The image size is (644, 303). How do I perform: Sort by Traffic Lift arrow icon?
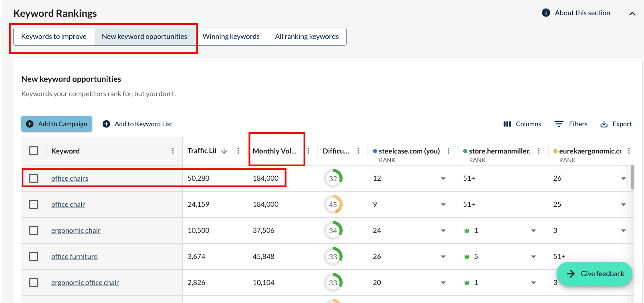[224, 151]
